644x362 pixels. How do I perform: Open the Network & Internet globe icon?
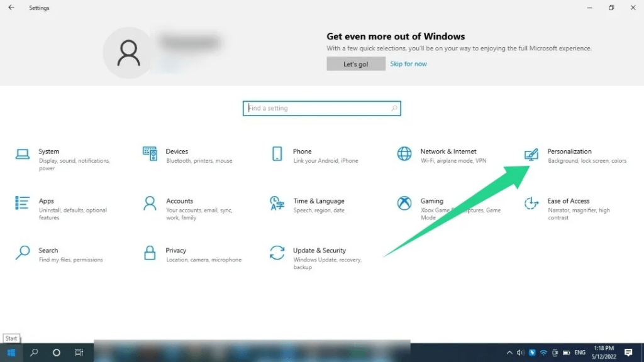[403, 154]
